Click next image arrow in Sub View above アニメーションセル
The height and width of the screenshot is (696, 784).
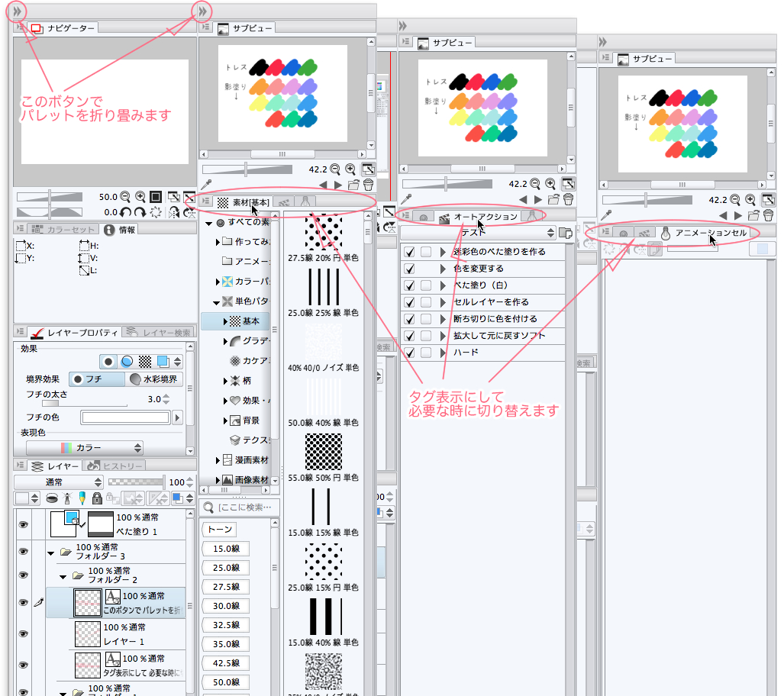(738, 215)
